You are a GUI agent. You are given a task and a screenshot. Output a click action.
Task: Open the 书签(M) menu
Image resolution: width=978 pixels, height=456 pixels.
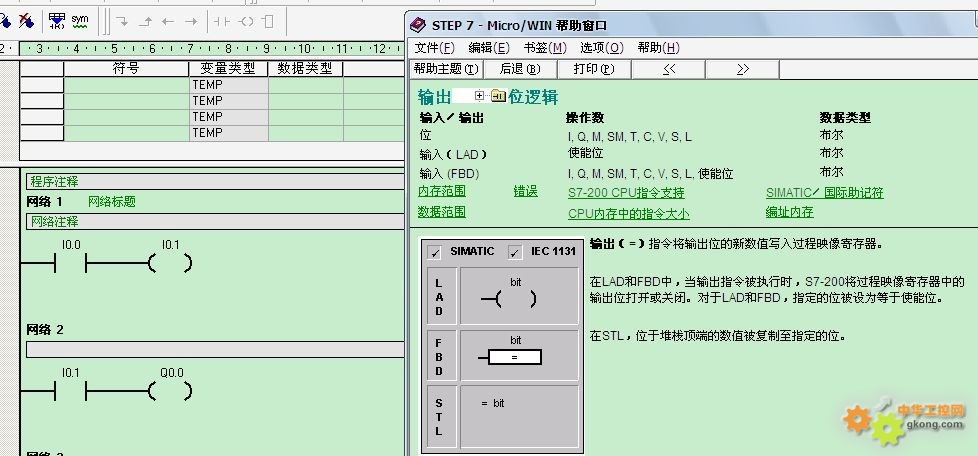click(545, 47)
